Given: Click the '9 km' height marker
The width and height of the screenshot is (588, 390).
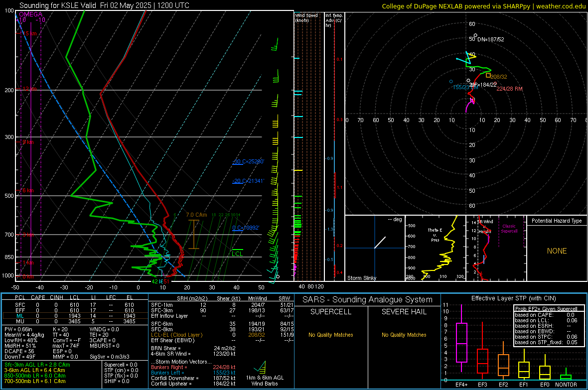Looking at the screenshot, I should pos(28,142).
